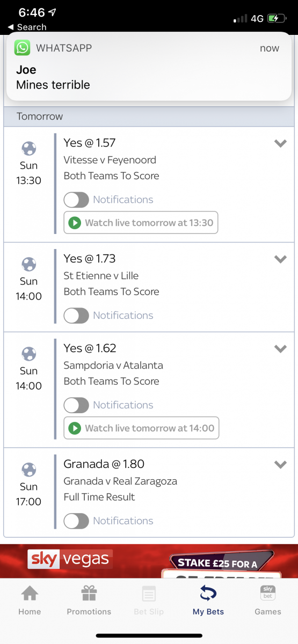
Task: Tap the Home house icon
Action: point(30,594)
